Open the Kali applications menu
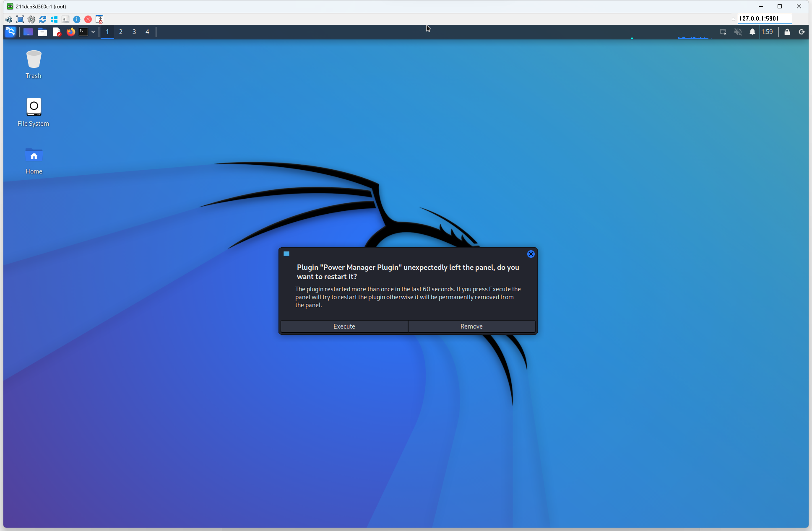This screenshot has width=812, height=531. [x=10, y=32]
